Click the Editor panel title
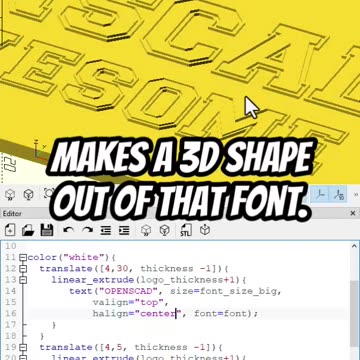The height and width of the screenshot is (360, 360). coord(12,213)
